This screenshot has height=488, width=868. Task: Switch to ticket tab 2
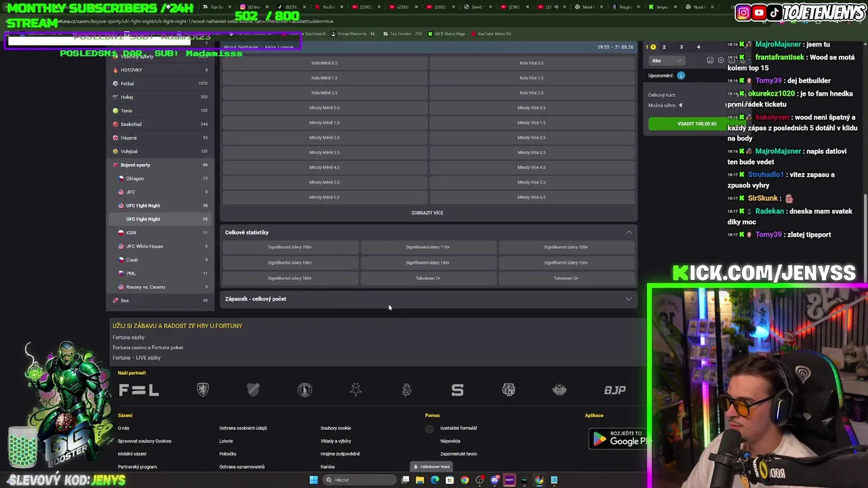(x=664, y=47)
